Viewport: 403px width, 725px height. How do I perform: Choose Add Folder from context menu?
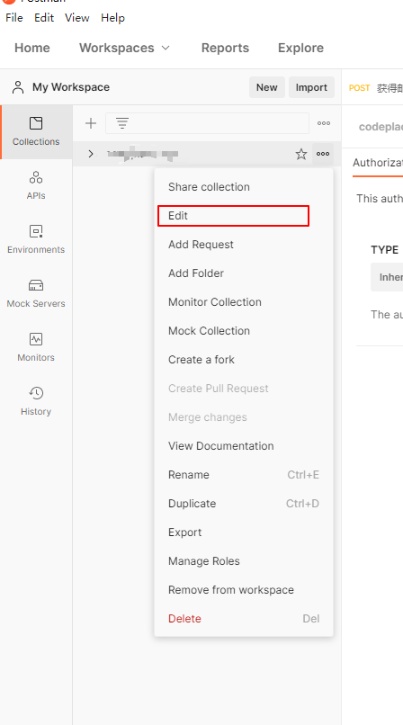(x=244, y=273)
